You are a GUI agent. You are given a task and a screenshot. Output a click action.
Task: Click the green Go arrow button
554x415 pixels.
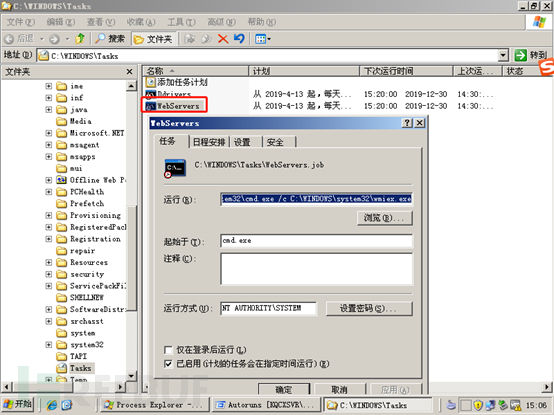coord(520,55)
